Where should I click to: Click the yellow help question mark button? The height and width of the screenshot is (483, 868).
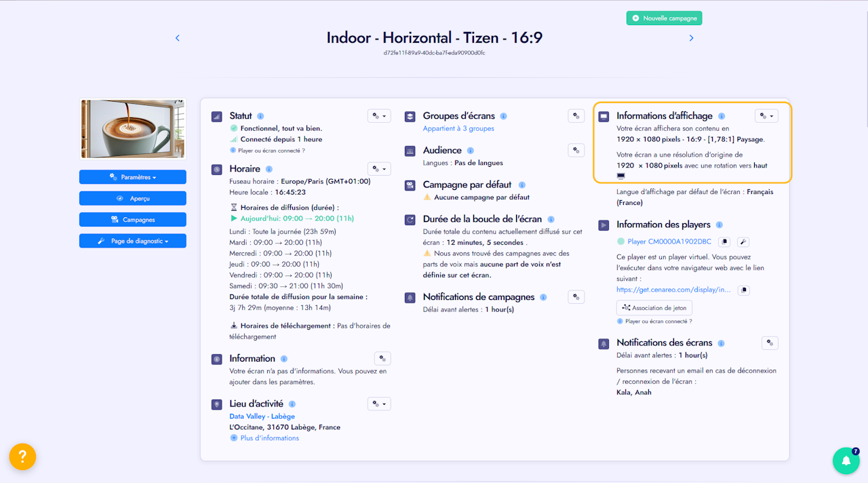tap(22, 457)
